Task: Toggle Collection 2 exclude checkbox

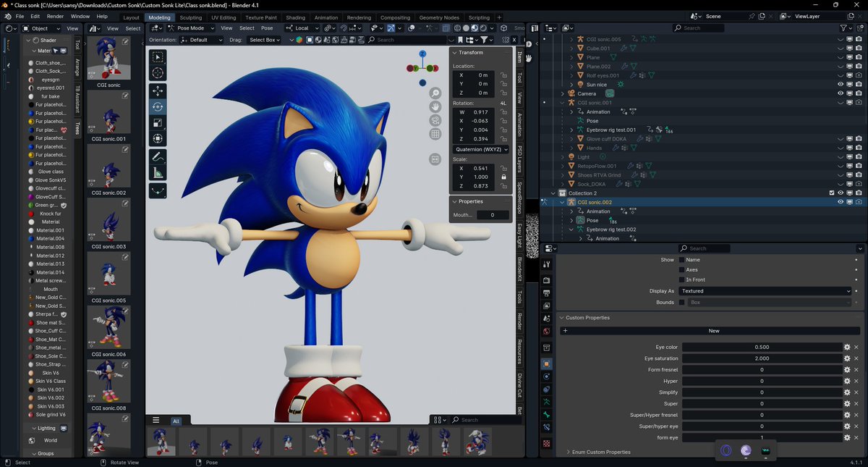Action: tap(832, 193)
